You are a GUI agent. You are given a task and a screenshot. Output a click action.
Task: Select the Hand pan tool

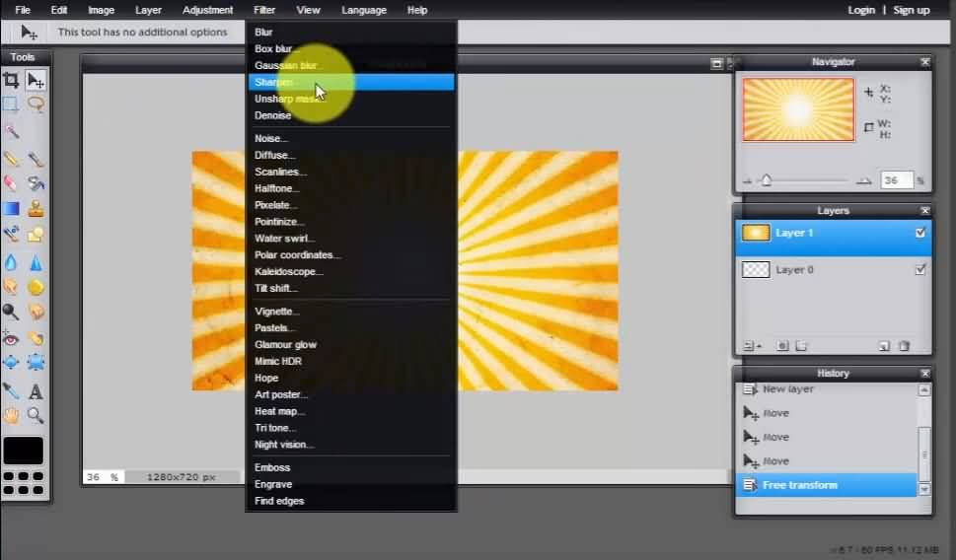[11, 416]
